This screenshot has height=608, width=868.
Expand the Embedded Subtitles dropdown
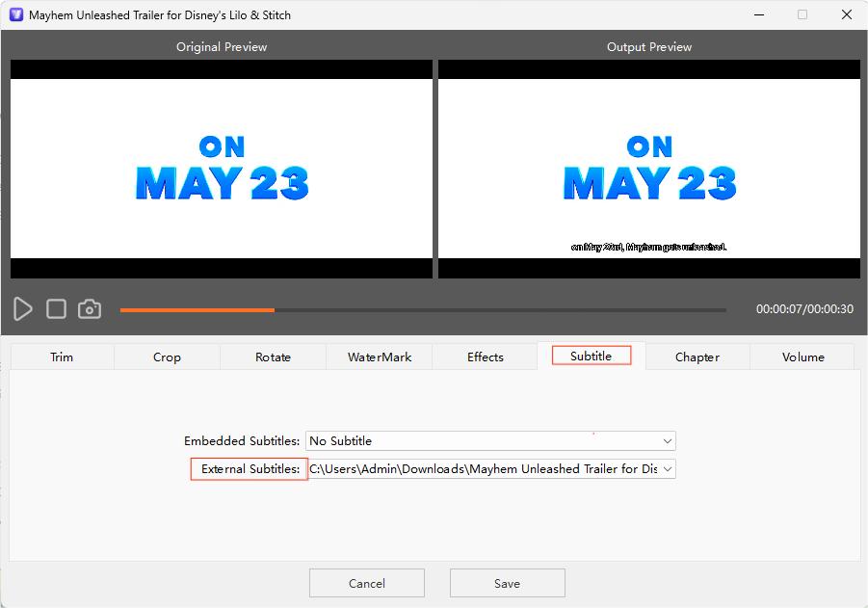pos(667,440)
